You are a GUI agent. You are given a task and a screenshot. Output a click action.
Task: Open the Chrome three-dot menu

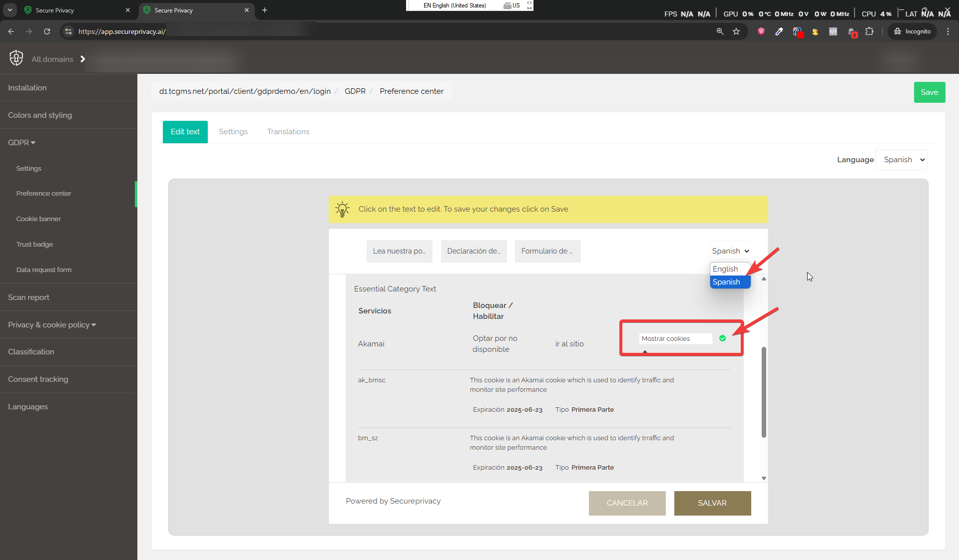948,31
